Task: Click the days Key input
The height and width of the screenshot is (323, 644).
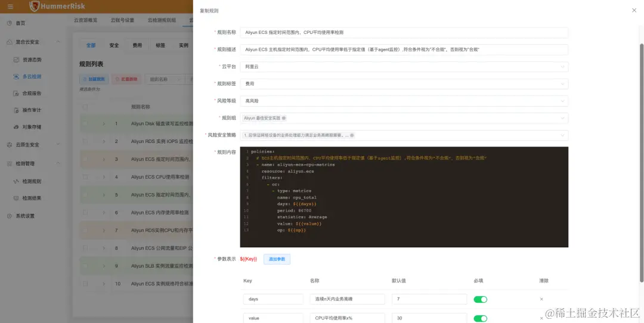Action: 273,299
